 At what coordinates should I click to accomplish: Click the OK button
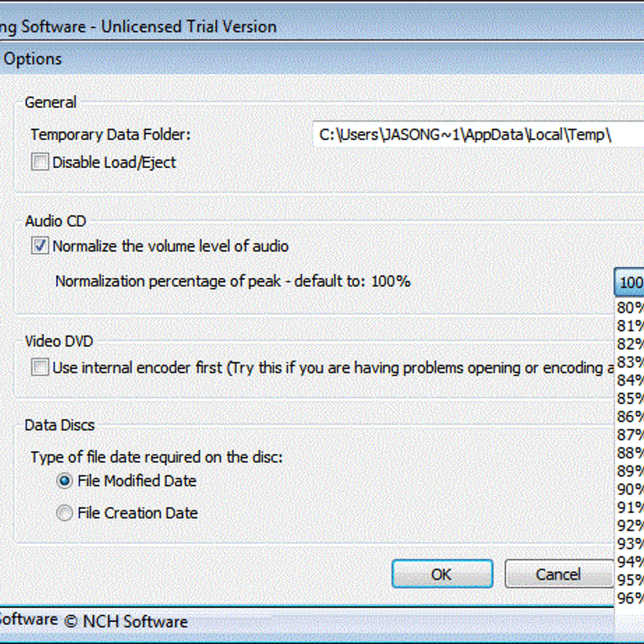pyautogui.click(x=442, y=574)
